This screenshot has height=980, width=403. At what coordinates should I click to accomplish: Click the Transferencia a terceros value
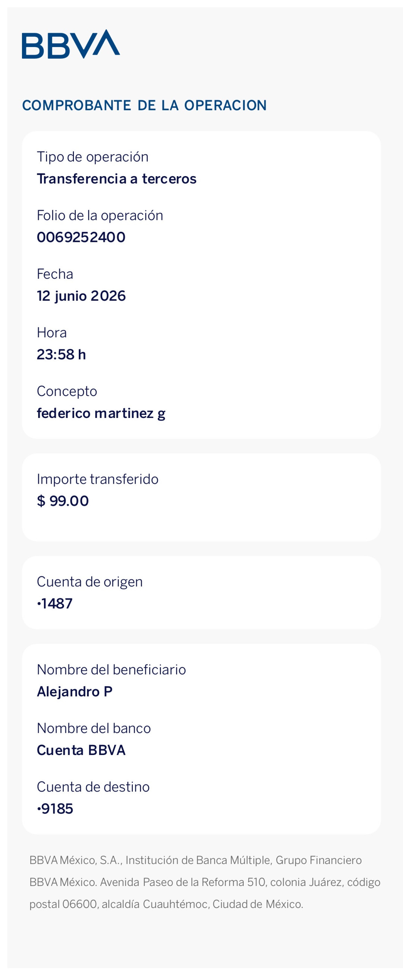(116, 179)
